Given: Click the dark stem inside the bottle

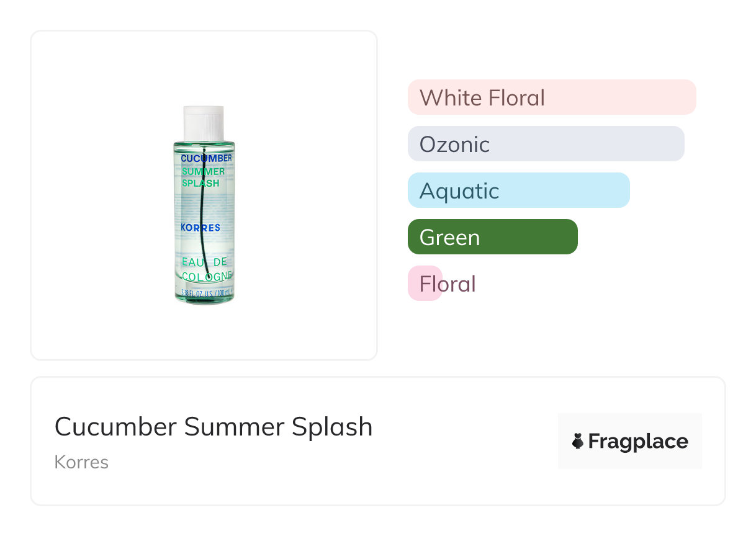Looking at the screenshot, I should (x=204, y=211).
